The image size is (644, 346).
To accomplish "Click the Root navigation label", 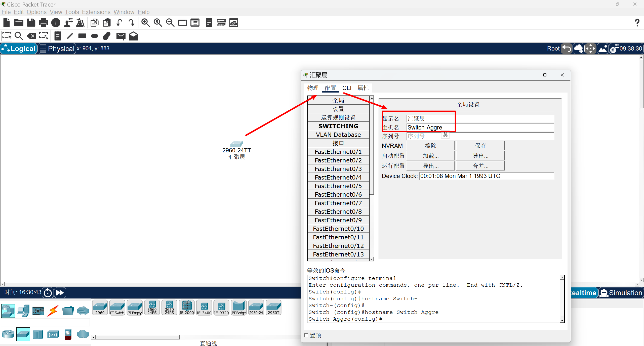I will pos(553,49).
